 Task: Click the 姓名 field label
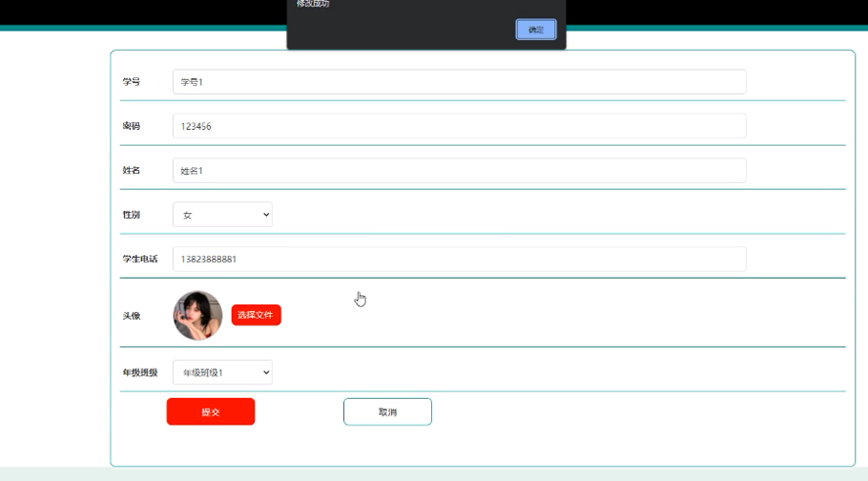pos(131,170)
